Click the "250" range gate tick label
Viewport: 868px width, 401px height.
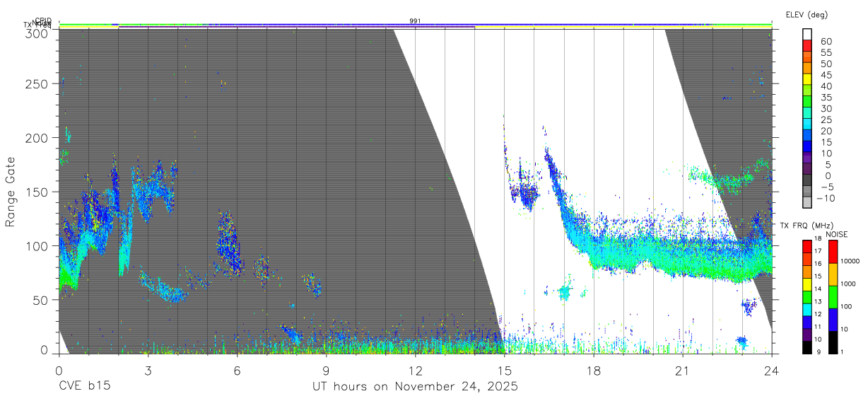(37, 83)
